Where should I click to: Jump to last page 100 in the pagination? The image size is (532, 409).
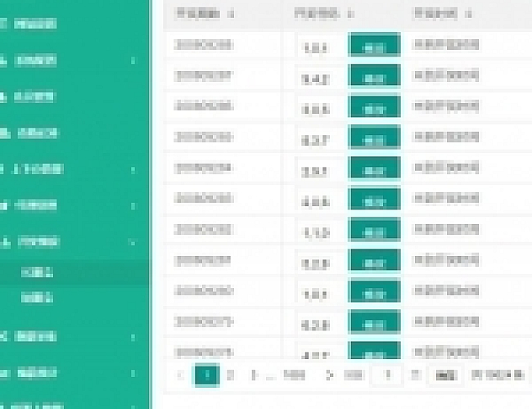tap(294, 375)
